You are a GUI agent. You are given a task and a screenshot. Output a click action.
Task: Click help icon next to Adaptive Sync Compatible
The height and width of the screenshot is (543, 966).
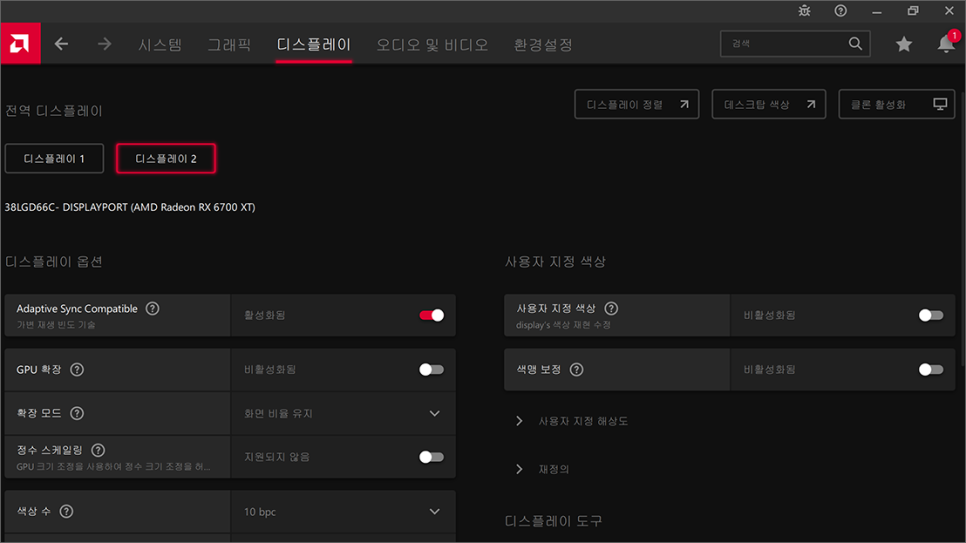(152, 309)
